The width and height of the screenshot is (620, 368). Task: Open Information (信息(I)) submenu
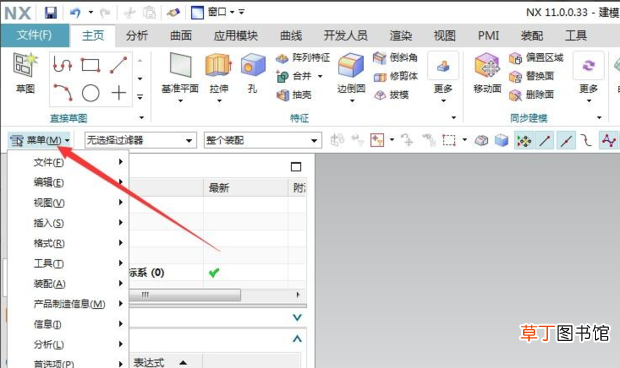coord(68,324)
